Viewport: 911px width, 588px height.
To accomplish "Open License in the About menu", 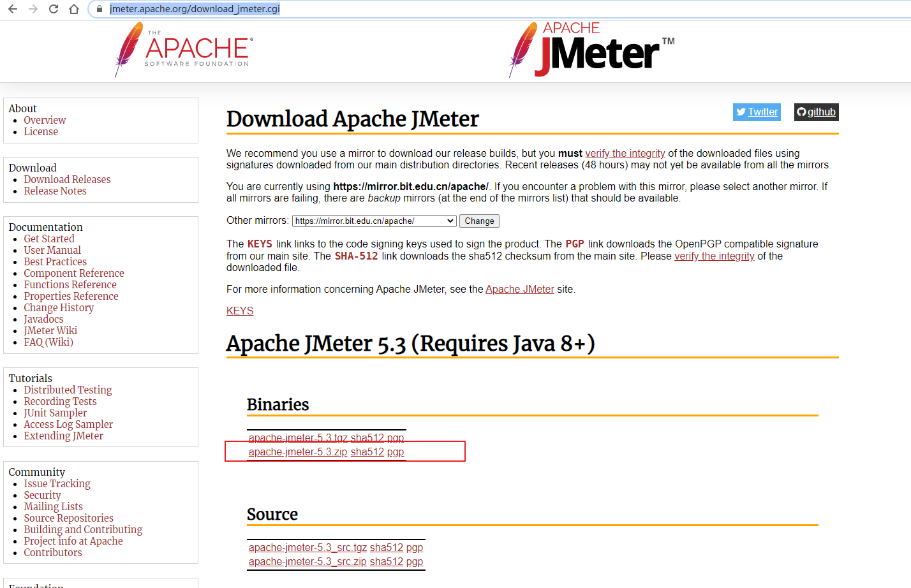I will (41, 131).
